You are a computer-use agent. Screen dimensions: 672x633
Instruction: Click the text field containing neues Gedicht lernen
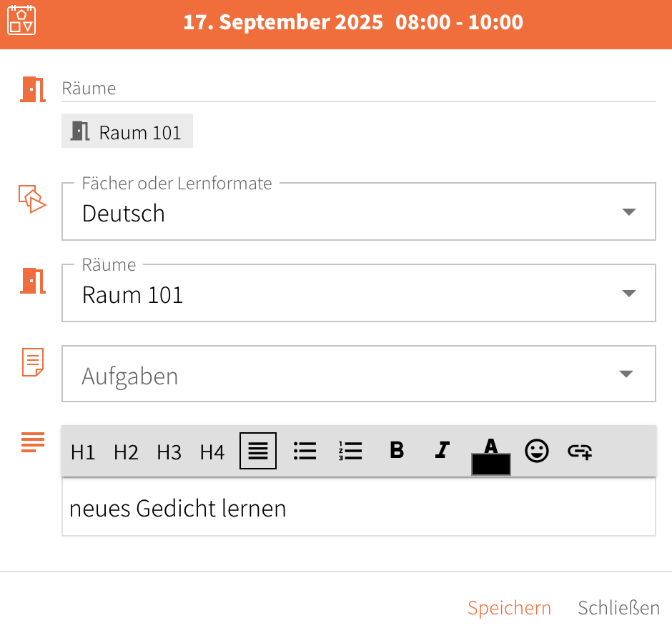(359, 507)
